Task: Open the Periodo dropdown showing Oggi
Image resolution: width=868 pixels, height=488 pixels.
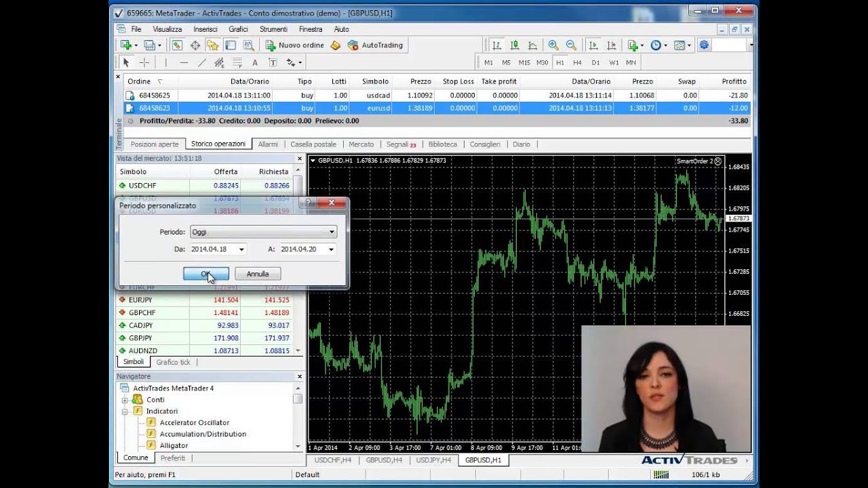Action: pos(263,232)
